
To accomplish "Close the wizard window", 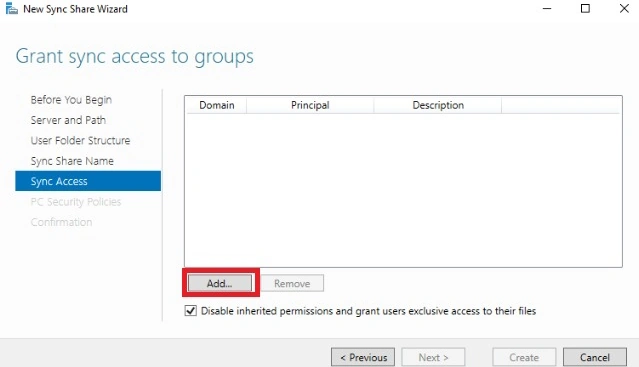I will pyautogui.click(x=624, y=9).
